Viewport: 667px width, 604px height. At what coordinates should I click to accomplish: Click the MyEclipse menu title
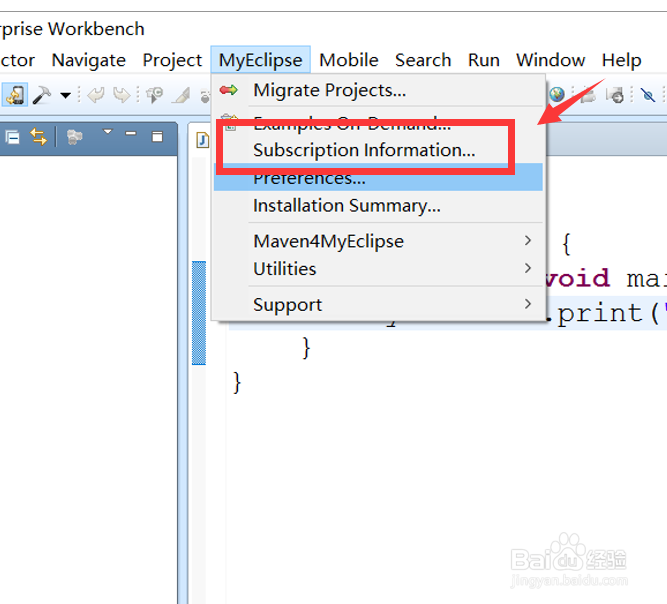(x=260, y=60)
